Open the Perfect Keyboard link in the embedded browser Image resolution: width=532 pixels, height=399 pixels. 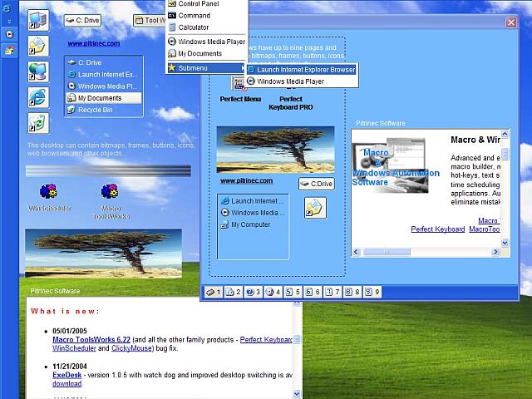[438, 229]
